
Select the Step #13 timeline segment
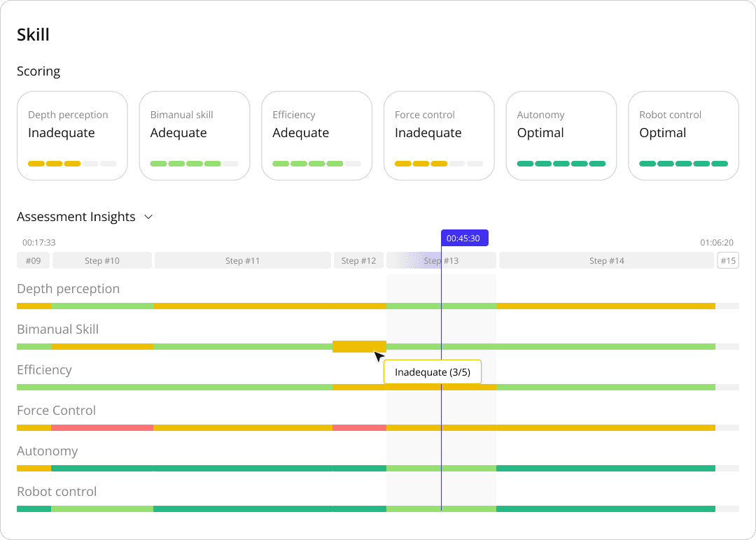click(441, 260)
